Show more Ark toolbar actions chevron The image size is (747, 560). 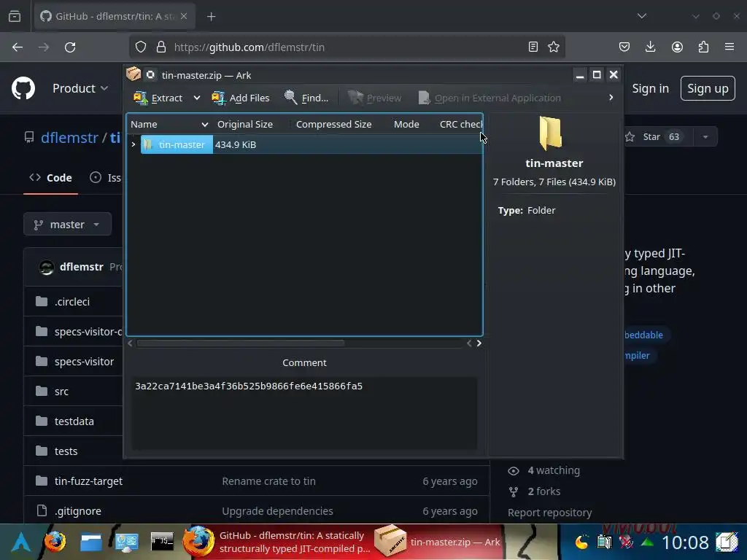coord(611,98)
